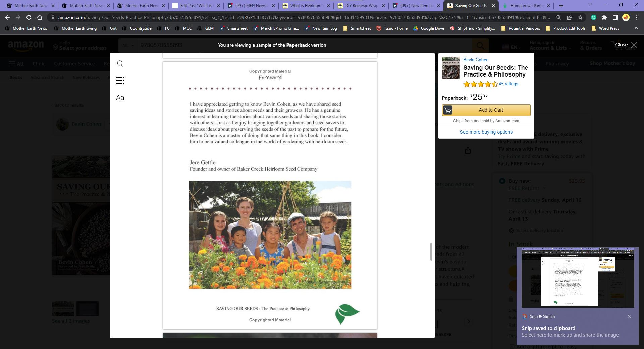The image size is (644, 349).
Task: Open the Snip saved to clipboard notification
Action: (570, 332)
